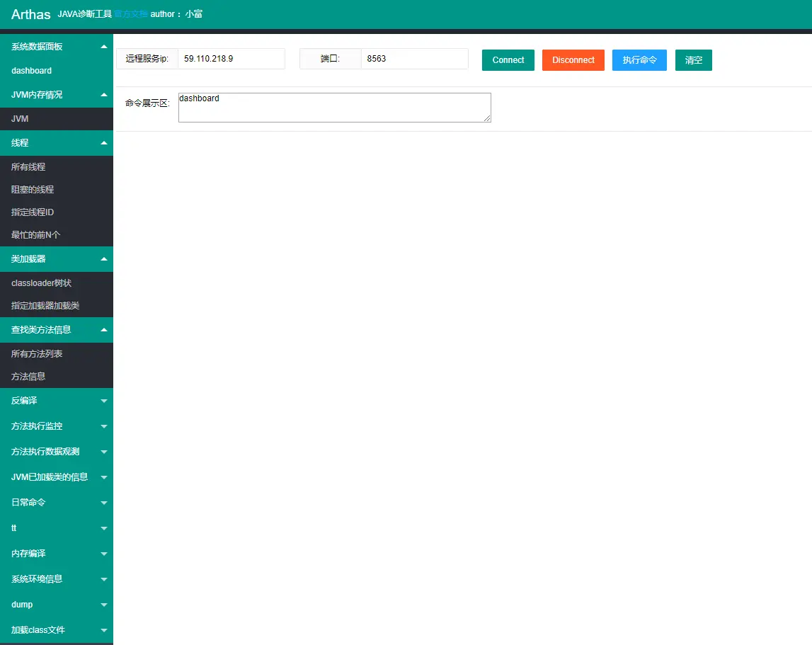Expand the tt menu section
Viewport: 812px width, 645px height.
click(57, 528)
